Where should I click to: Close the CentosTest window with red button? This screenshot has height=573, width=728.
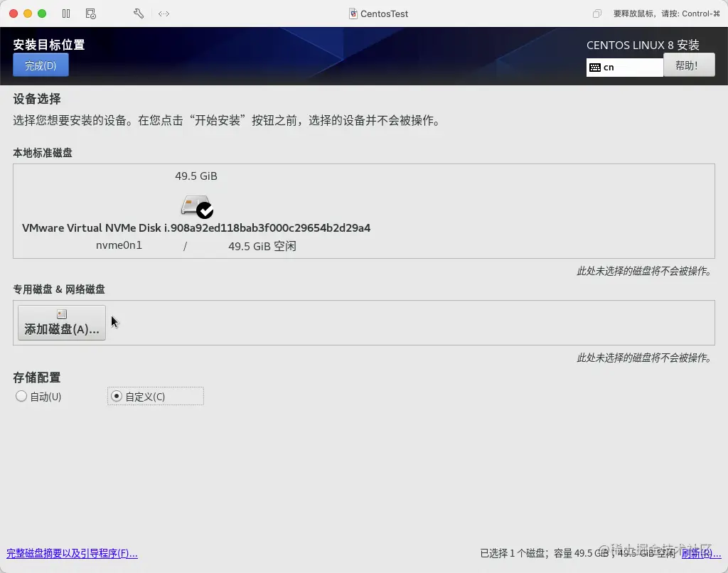[14, 14]
